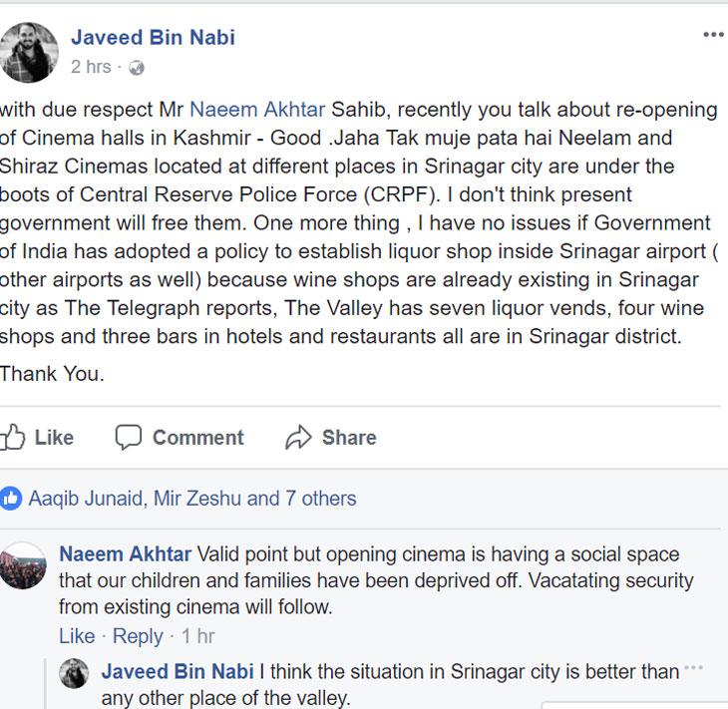Viewport: 728px width, 709px height.
Task: Reply to Naeem Akhtar's comment
Action: tap(138, 636)
